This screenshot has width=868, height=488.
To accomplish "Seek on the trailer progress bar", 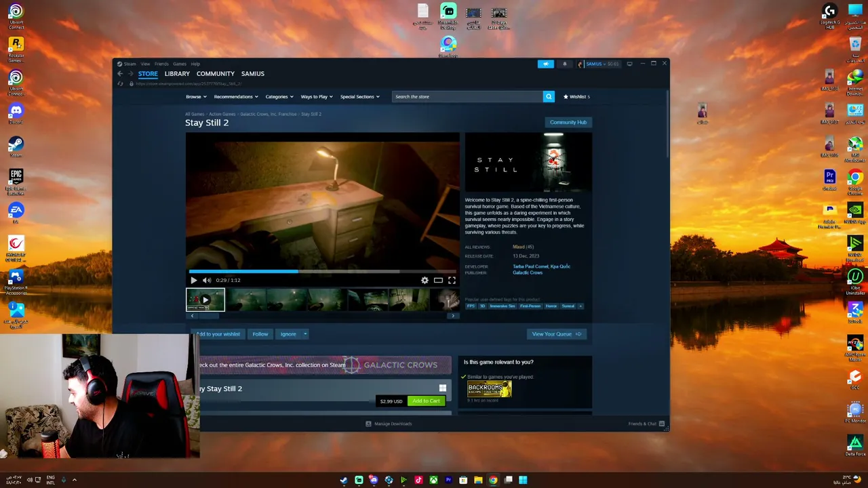I will pyautogui.click(x=322, y=271).
